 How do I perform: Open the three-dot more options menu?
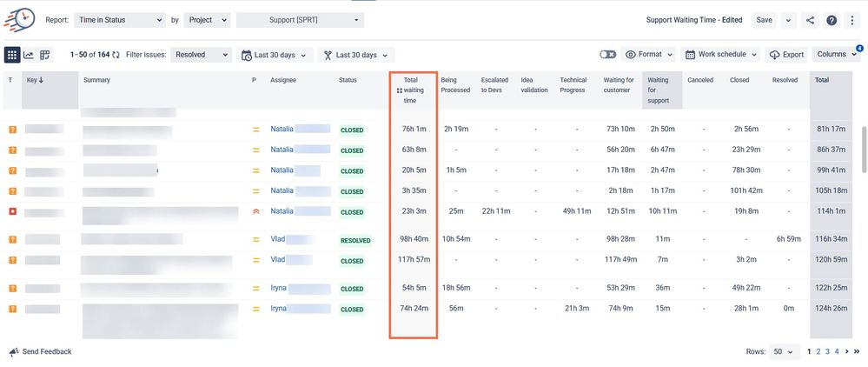pyautogui.click(x=852, y=21)
